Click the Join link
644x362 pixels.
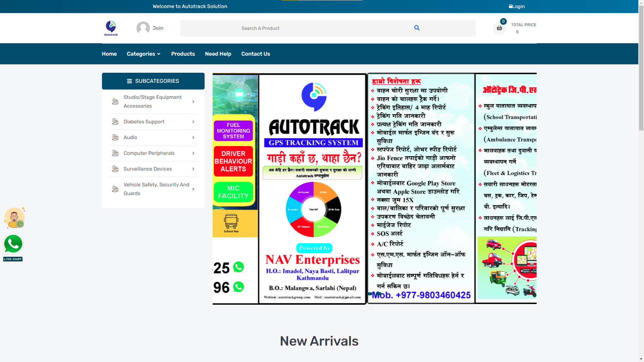coord(158,28)
